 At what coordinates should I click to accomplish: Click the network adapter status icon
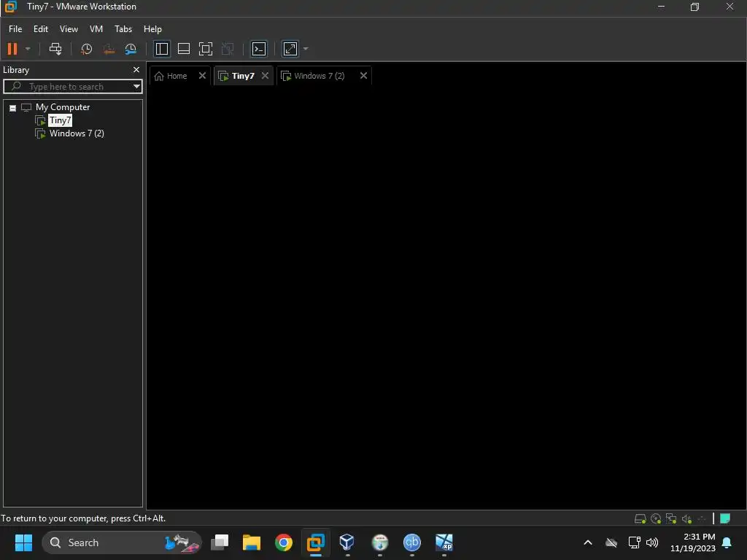click(671, 518)
